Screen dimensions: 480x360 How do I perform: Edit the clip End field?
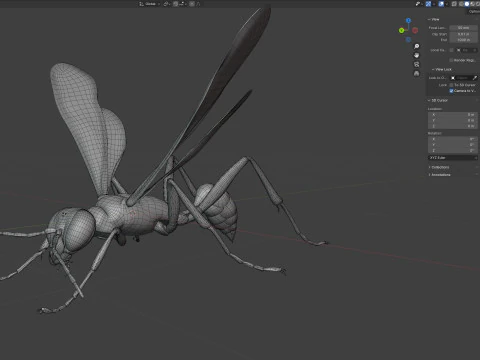tap(463, 40)
